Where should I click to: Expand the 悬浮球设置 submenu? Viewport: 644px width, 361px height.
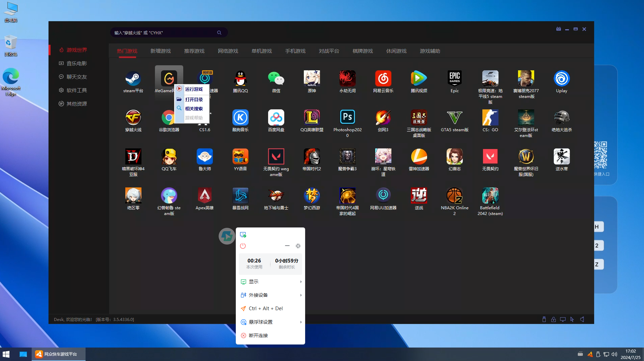click(270, 322)
